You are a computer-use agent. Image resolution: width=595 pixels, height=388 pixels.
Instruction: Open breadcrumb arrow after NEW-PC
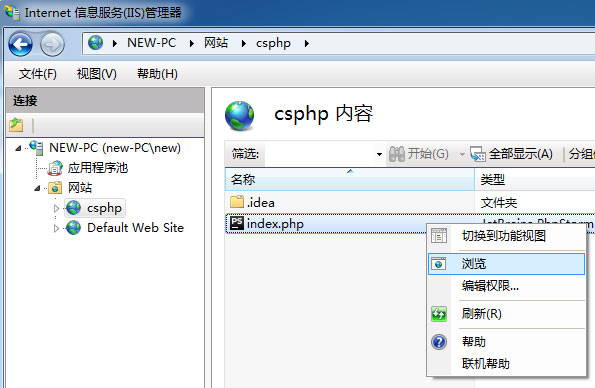(x=192, y=44)
